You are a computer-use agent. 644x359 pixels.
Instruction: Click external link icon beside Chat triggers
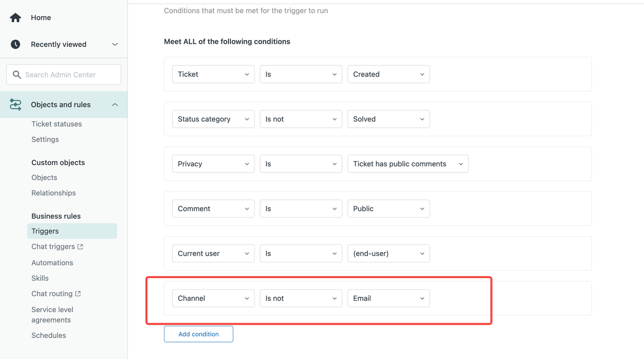coord(80,247)
